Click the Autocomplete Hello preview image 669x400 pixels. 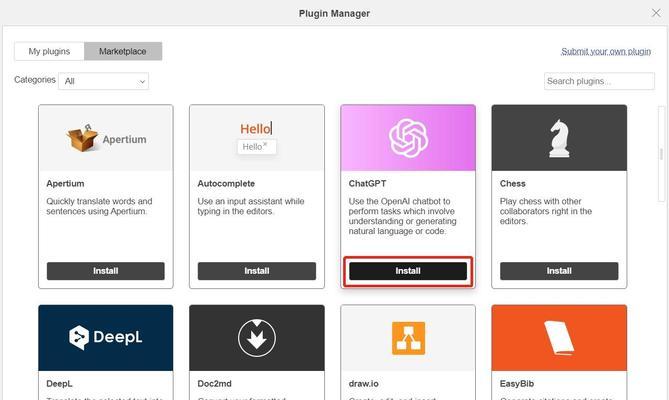[x=256, y=138]
